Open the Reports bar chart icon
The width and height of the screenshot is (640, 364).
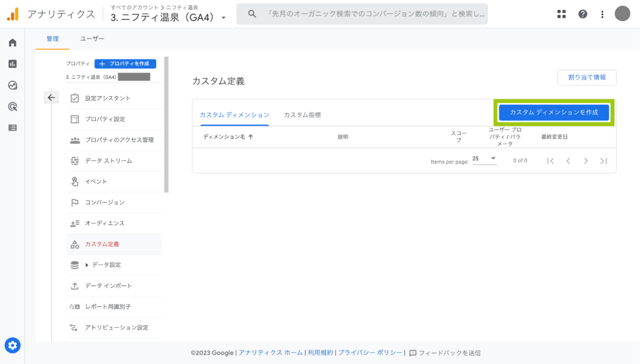(12, 64)
